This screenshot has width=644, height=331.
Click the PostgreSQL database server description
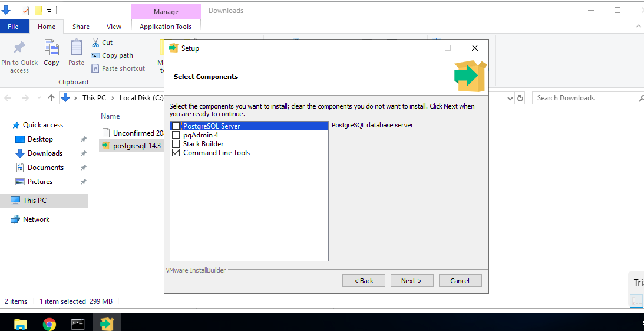[x=372, y=125]
